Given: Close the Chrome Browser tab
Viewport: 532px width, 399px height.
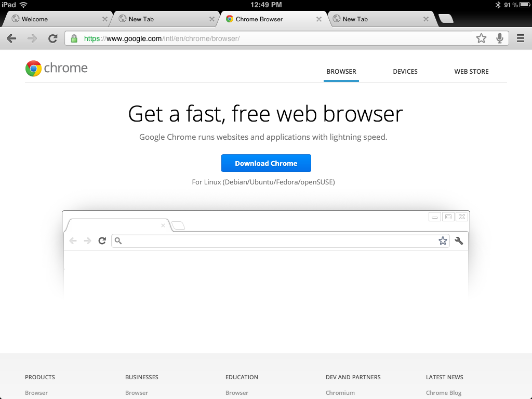Looking at the screenshot, I should pos(319,19).
